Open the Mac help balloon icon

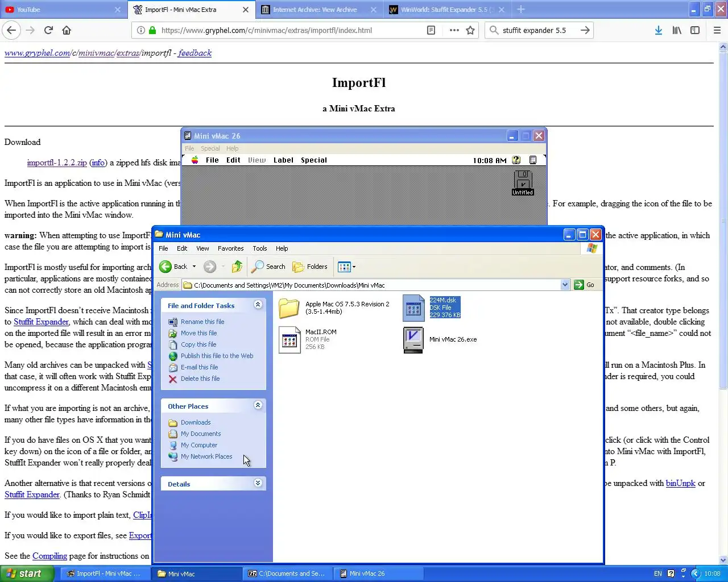pos(516,160)
